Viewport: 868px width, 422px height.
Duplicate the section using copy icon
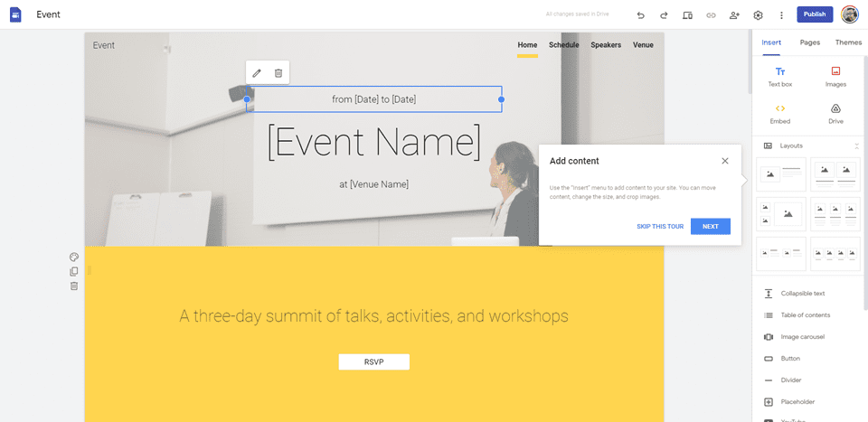pos(73,272)
